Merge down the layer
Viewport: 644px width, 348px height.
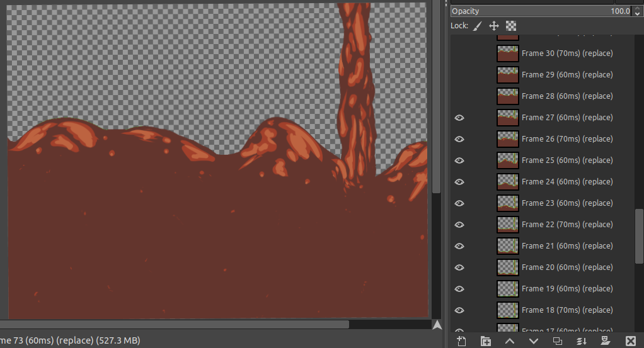point(581,341)
